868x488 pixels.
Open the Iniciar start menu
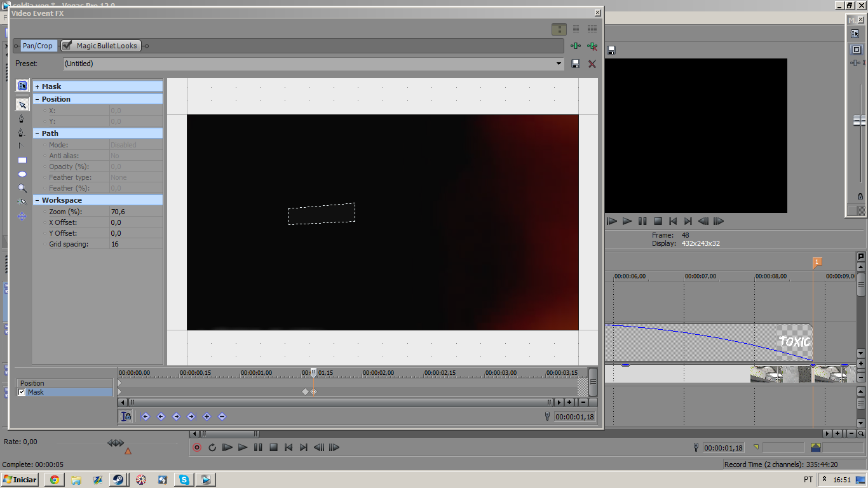[20, 480]
